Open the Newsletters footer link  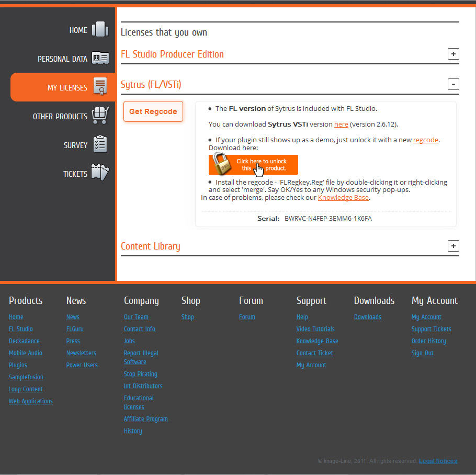[82, 353]
